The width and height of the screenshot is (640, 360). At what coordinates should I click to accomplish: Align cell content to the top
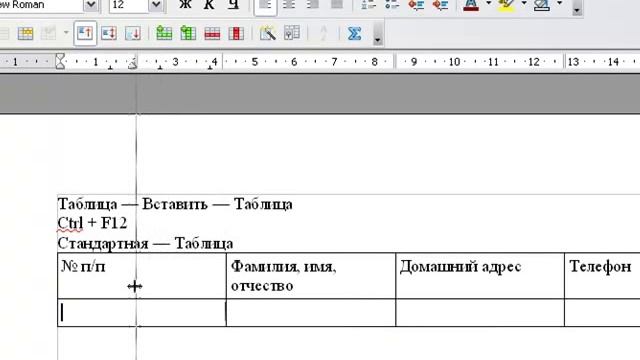point(85,33)
